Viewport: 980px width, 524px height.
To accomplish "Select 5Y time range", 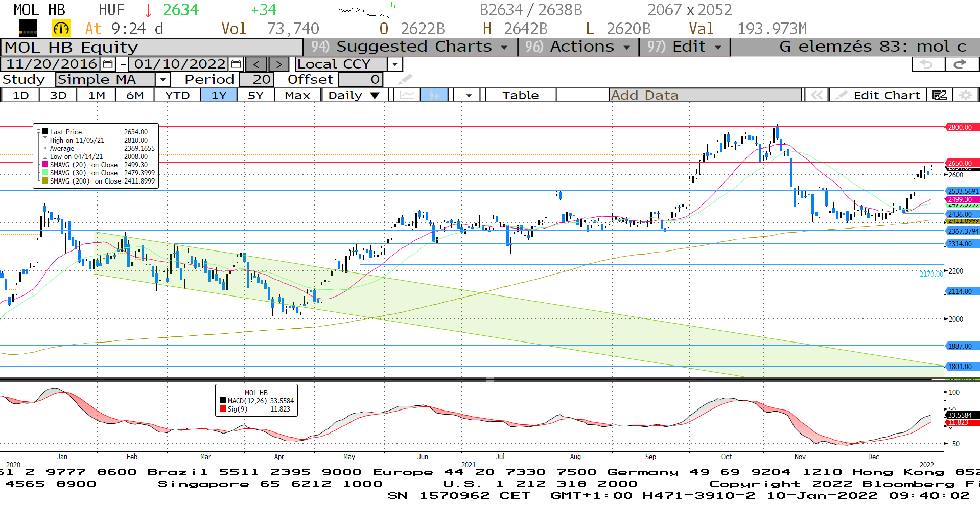I will [x=255, y=95].
